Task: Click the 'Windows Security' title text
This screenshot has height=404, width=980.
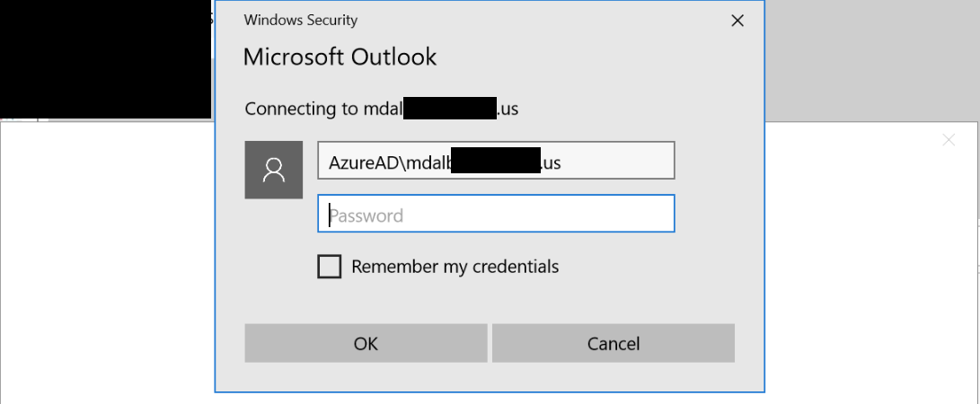Action: coord(301,20)
